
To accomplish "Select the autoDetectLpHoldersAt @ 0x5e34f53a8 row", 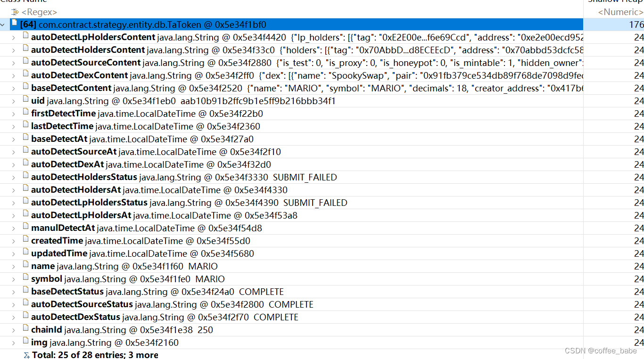I will point(322,215).
